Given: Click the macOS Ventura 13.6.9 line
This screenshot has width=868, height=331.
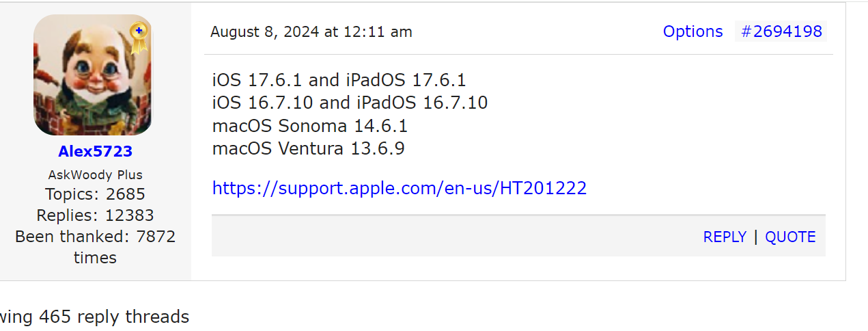Looking at the screenshot, I should pos(308,148).
